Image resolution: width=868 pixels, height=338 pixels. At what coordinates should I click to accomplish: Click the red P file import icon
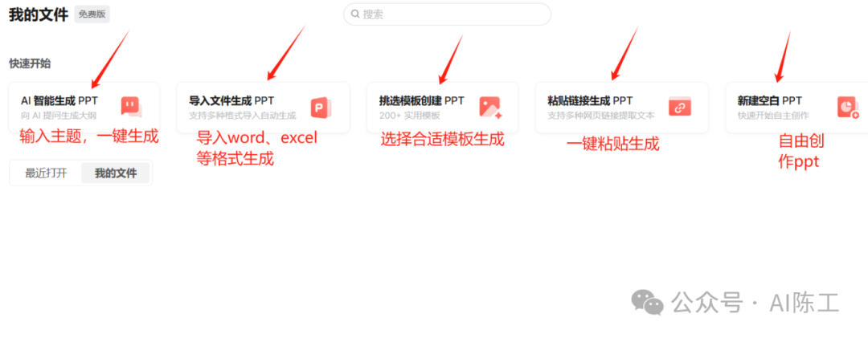(321, 108)
